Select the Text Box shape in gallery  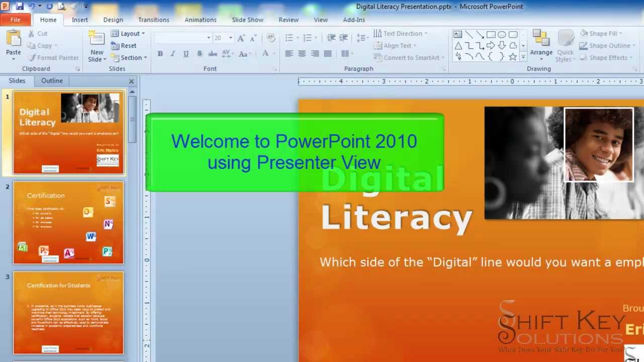click(458, 35)
